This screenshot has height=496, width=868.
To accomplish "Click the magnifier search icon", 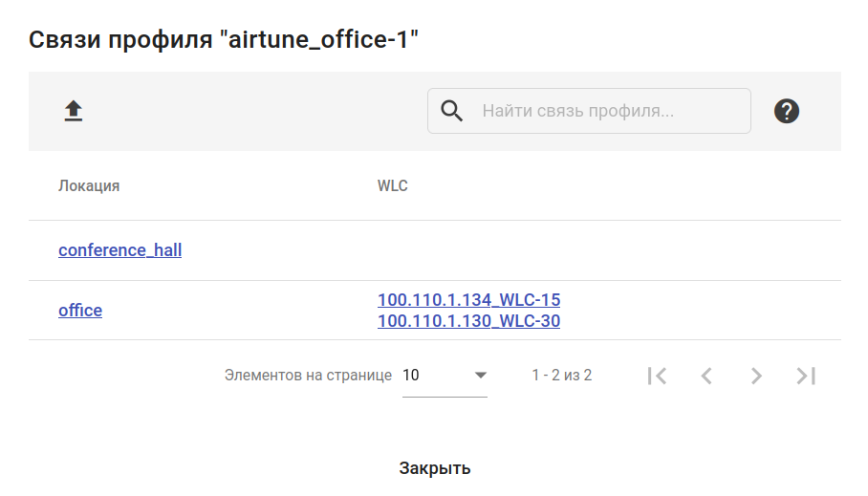I will tap(451, 111).
